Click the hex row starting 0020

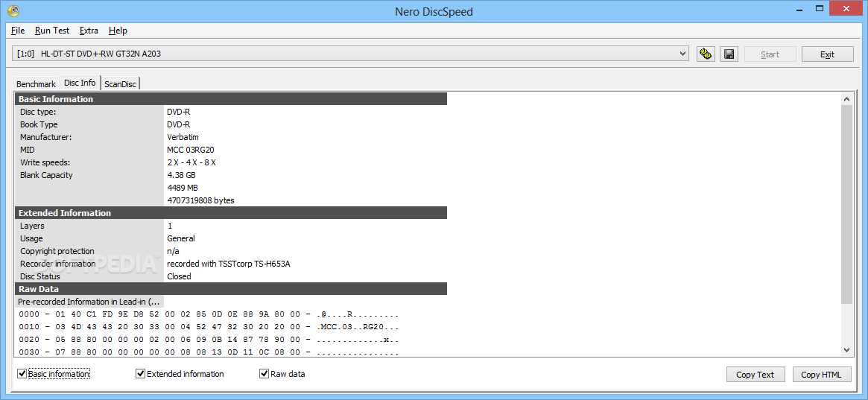[209, 340]
